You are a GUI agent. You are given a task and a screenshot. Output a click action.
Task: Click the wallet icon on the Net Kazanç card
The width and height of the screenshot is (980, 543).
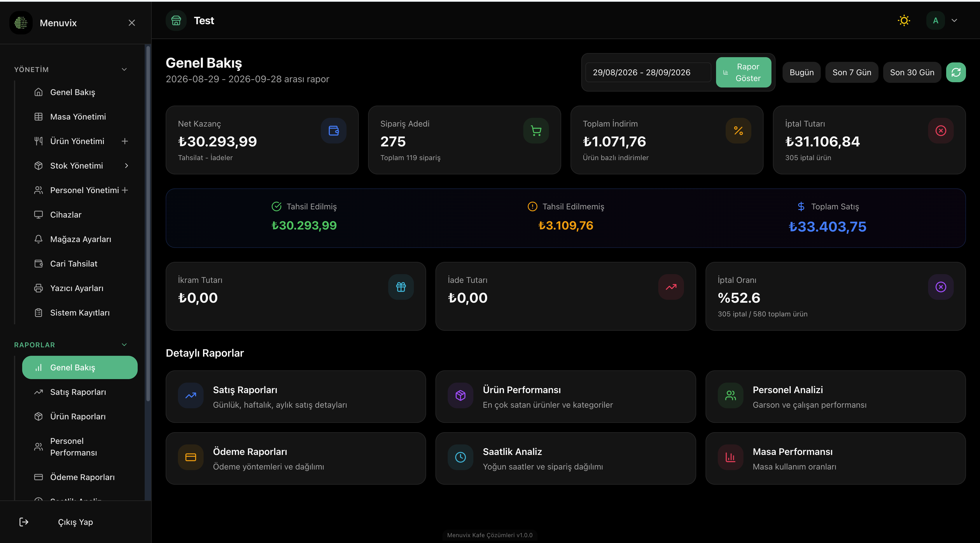[x=334, y=131]
